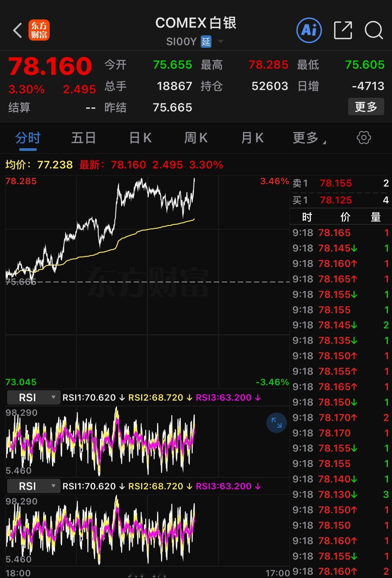Tap the 最低 75.605 value

[365, 65]
